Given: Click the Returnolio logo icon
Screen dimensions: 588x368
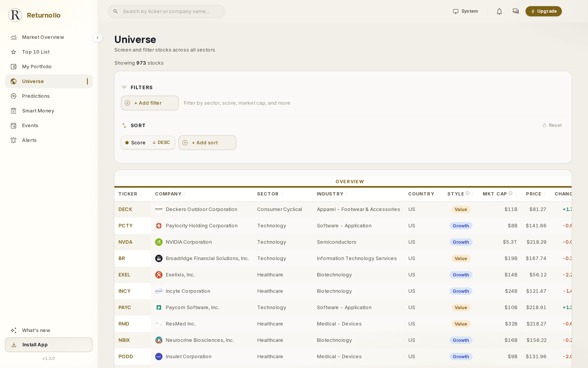Looking at the screenshot, I should tap(15, 15).
